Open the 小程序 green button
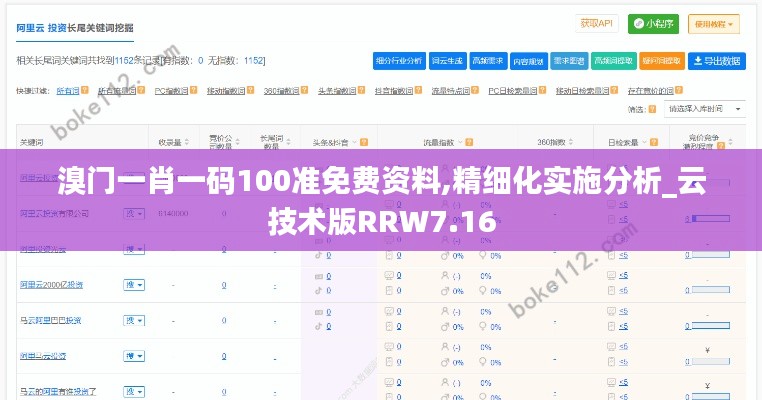 [653, 24]
